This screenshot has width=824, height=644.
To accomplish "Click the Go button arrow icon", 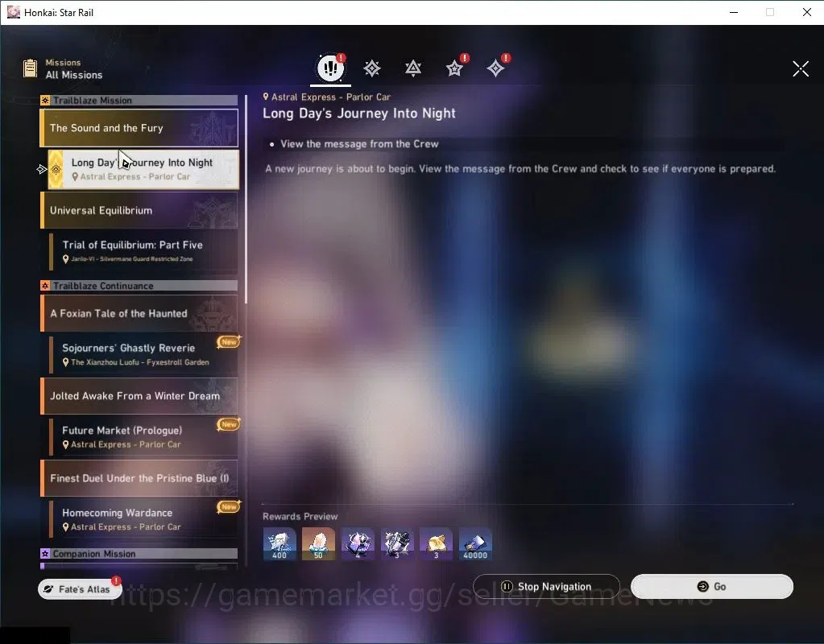I will (702, 586).
